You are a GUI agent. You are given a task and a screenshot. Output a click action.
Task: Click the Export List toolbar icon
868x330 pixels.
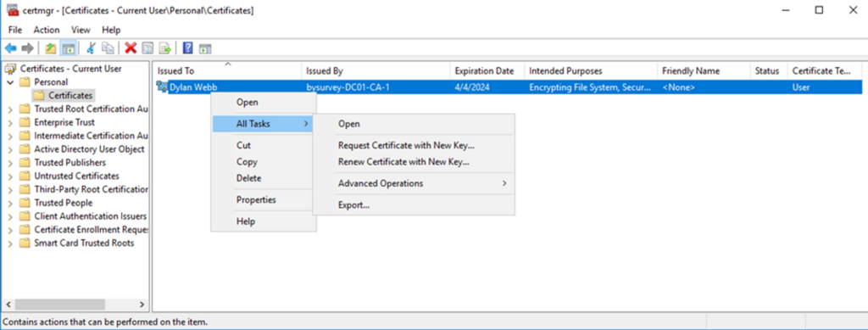pyautogui.click(x=164, y=48)
